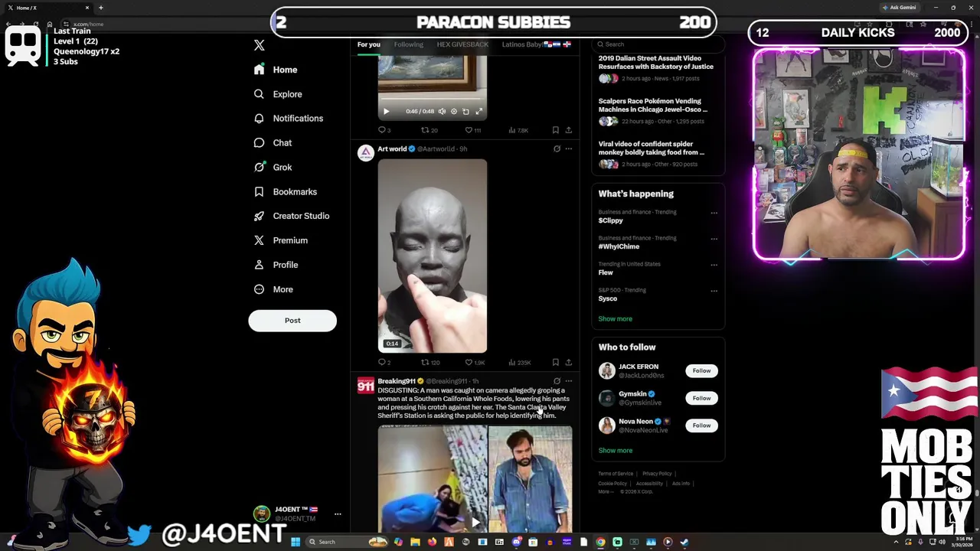This screenshot has height=551, width=980.
Task: Reply to the post with 3 comments
Action: (x=384, y=130)
